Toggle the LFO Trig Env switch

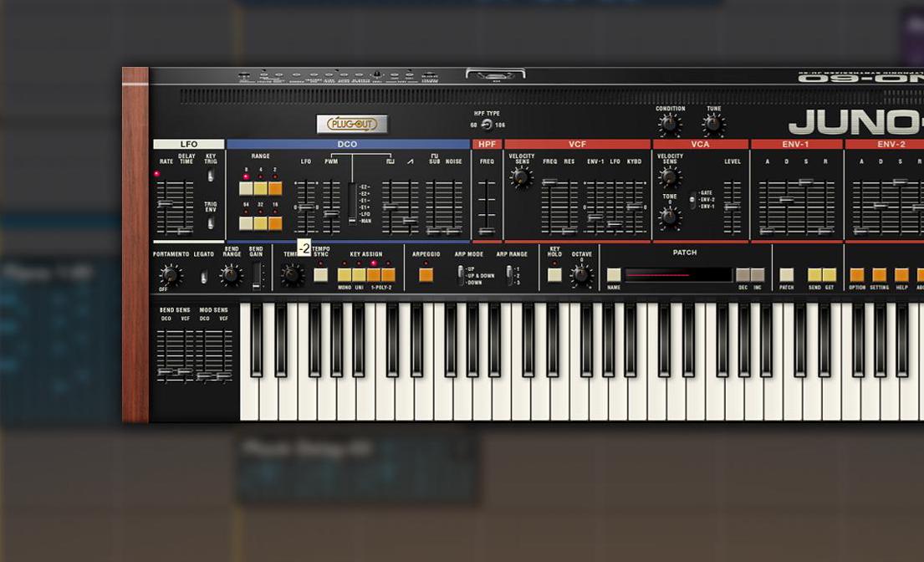click(211, 223)
